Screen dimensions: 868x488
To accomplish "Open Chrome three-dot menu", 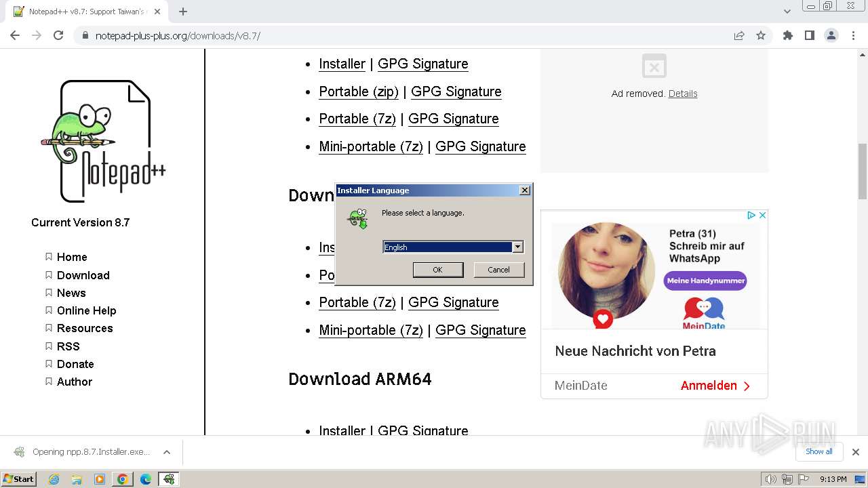I will pyautogui.click(x=854, y=35).
